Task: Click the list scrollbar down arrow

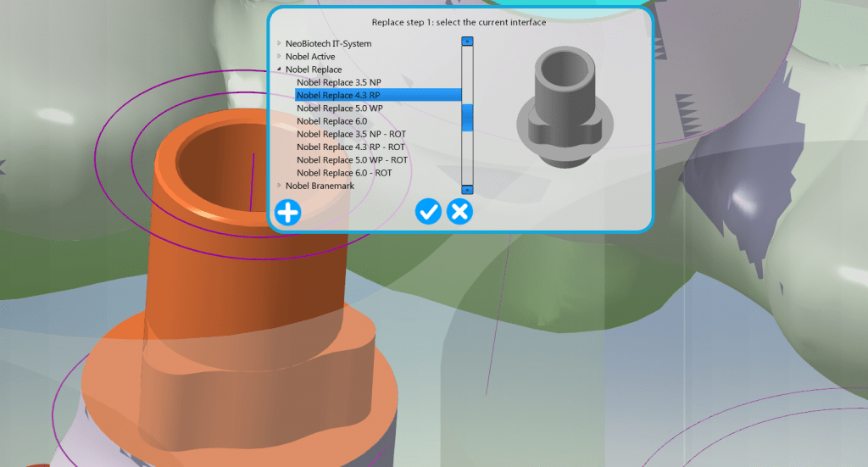Action: (467, 190)
